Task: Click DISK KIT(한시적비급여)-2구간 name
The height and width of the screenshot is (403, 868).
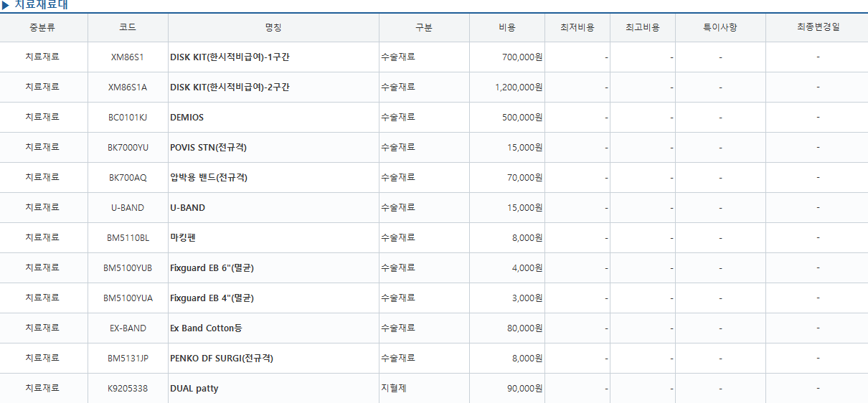Action: click(x=230, y=87)
